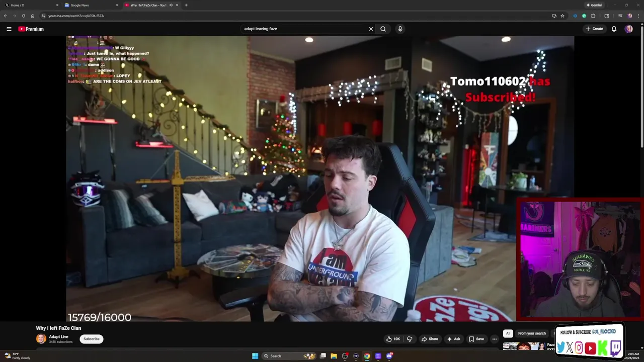Mute the YouTube tab audio indicator
Viewport: 644px width, 362px height.
click(171, 5)
